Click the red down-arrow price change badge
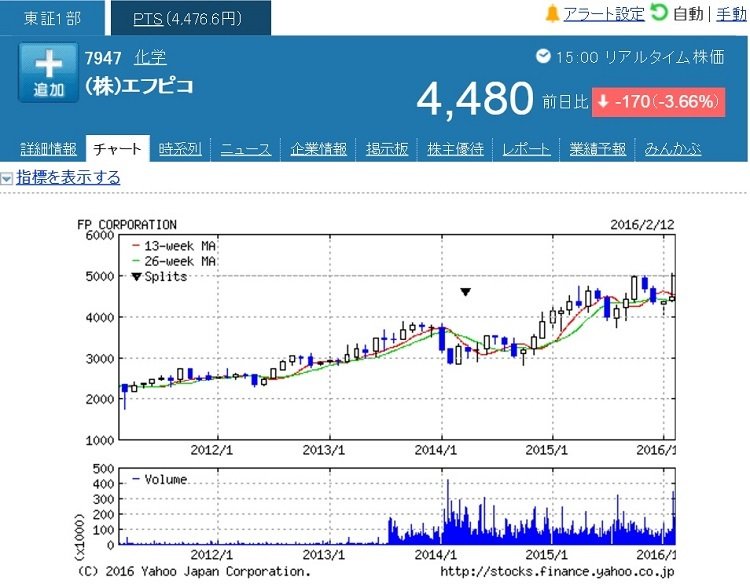This screenshot has height=588, width=750. (x=658, y=102)
